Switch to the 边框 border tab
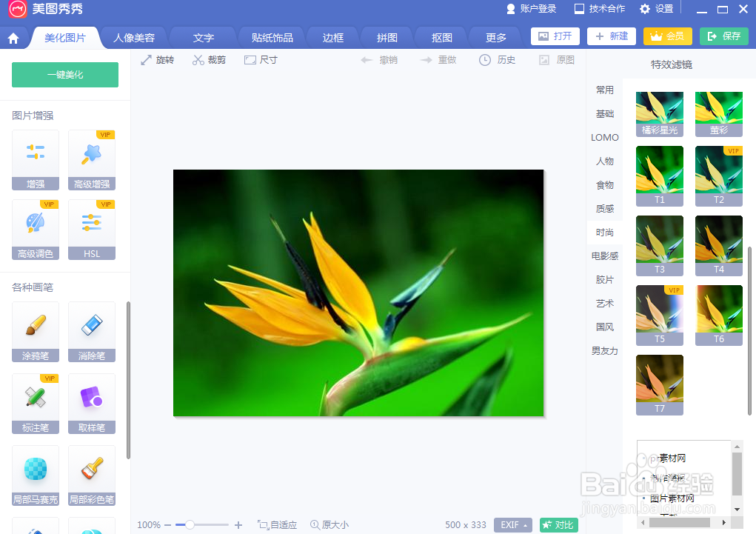This screenshot has height=534, width=756. pyautogui.click(x=332, y=38)
